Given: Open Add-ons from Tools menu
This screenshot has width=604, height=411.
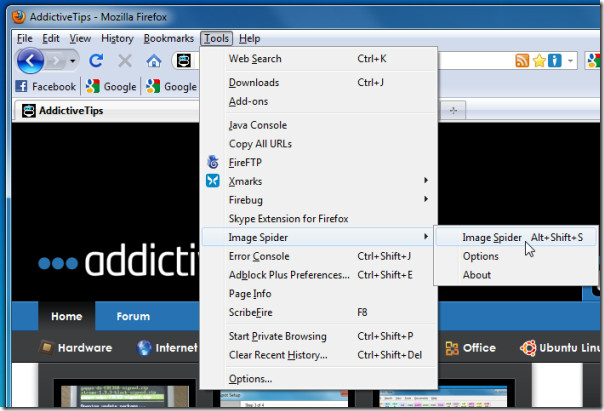Looking at the screenshot, I should click(x=319, y=101).
